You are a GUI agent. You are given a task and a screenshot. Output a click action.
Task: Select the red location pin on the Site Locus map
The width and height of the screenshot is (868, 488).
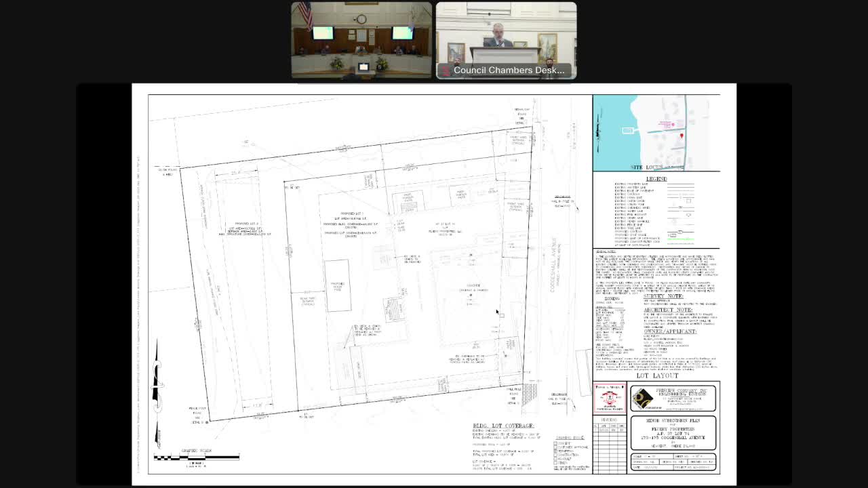point(680,136)
